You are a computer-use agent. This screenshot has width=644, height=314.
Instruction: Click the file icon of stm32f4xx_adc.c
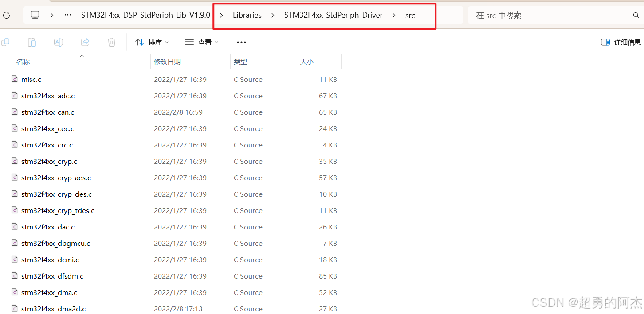click(x=15, y=96)
